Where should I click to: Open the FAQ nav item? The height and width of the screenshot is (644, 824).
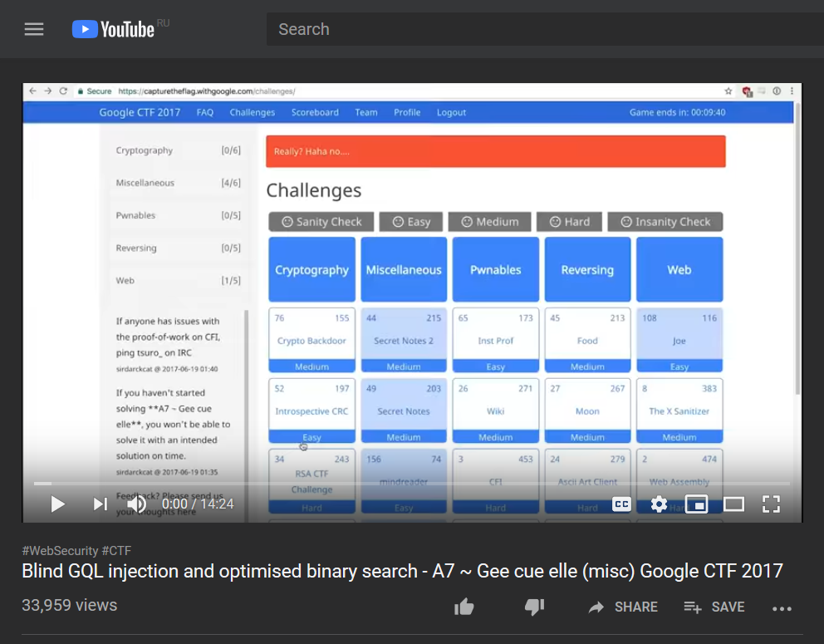205,112
